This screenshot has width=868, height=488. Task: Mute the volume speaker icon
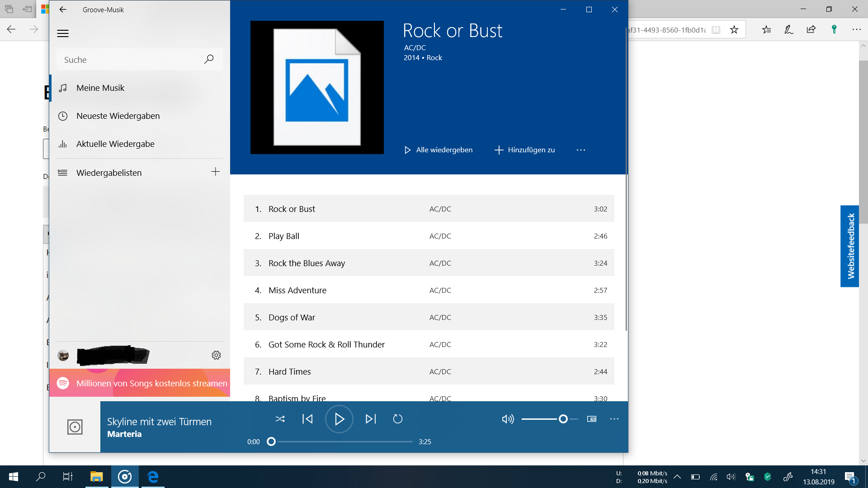pyautogui.click(x=508, y=419)
